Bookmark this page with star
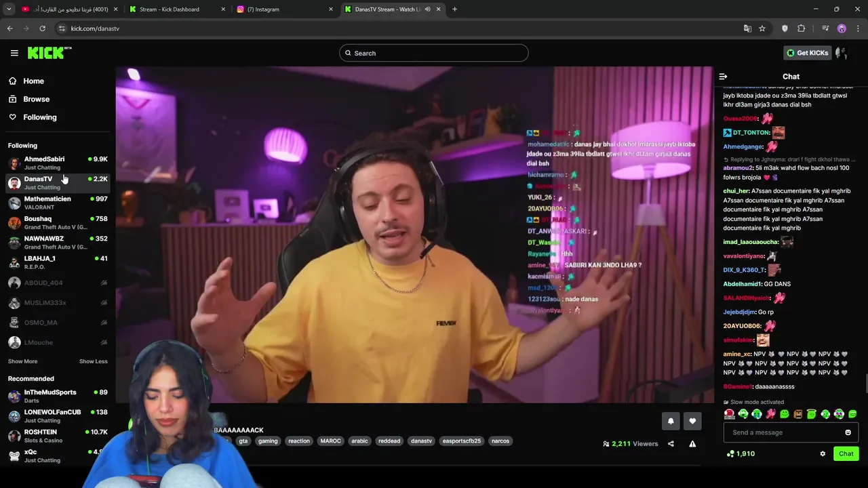Screen dimensions: 868x488 [762, 28]
